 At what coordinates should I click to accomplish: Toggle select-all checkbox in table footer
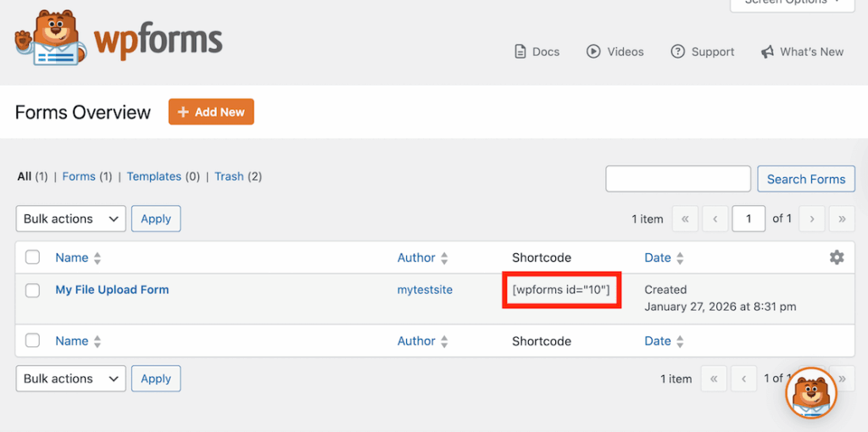pos(33,341)
